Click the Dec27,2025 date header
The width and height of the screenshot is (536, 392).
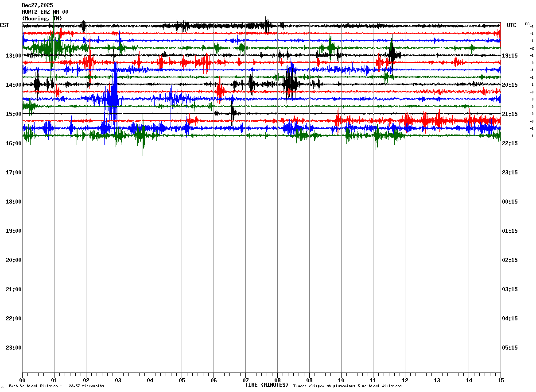(37, 5)
